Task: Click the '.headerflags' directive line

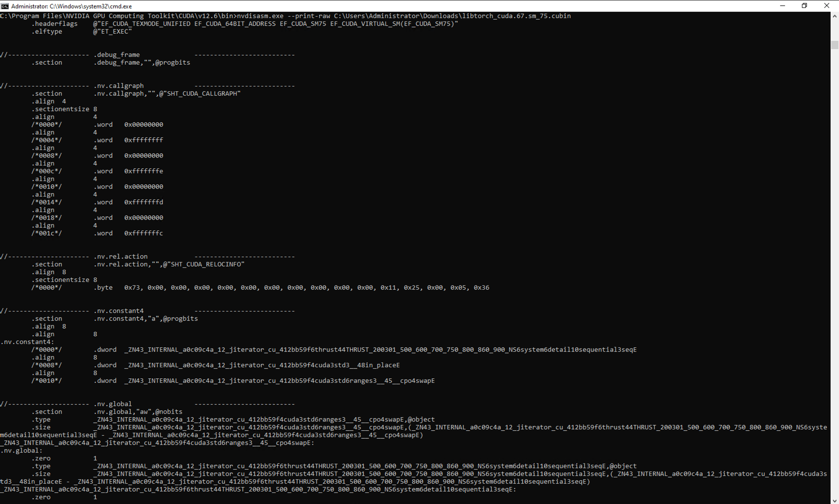Action: point(245,24)
